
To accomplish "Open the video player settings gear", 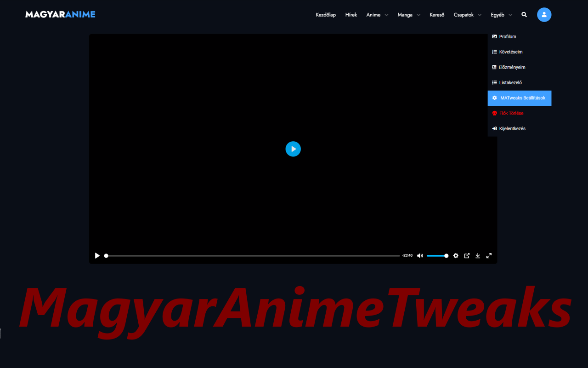I will point(455,255).
